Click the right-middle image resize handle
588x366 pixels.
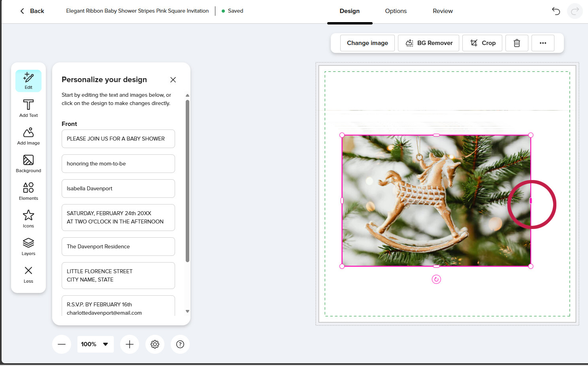(x=531, y=201)
